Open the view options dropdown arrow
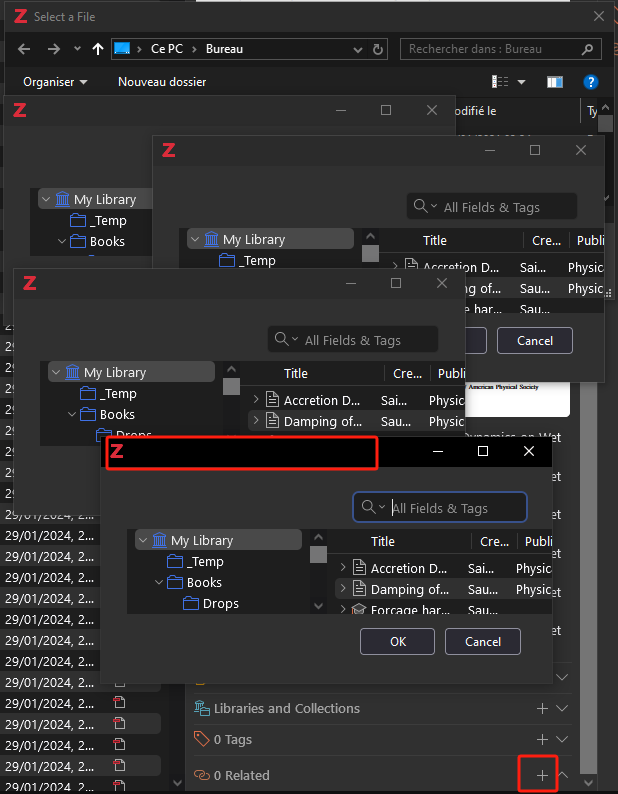The height and width of the screenshot is (794, 618). tap(521, 82)
